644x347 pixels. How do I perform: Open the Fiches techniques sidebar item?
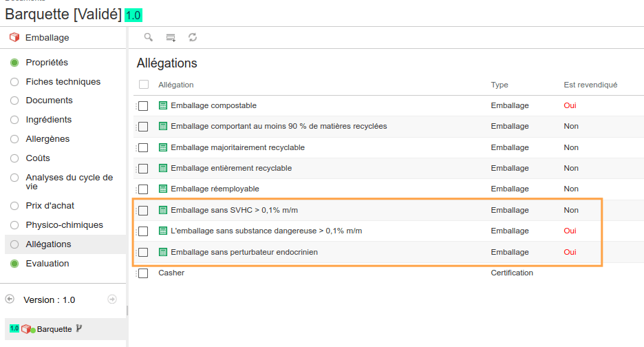63,81
